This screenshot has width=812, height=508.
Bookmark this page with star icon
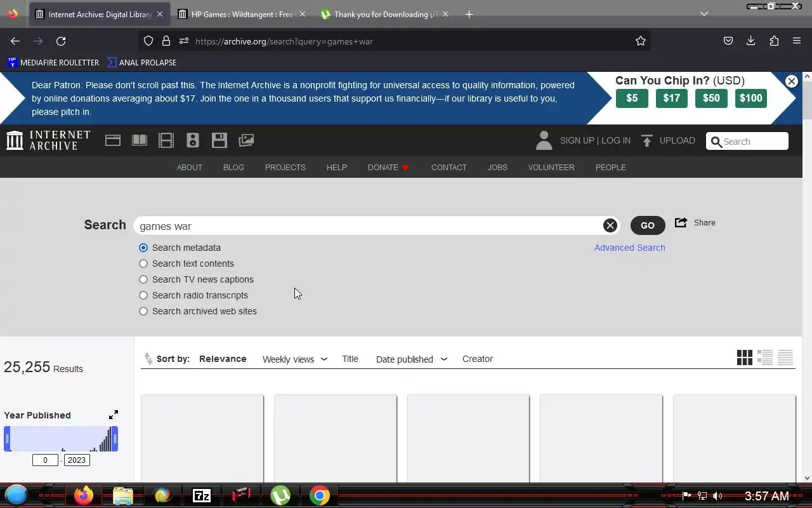click(x=641, y=41)
